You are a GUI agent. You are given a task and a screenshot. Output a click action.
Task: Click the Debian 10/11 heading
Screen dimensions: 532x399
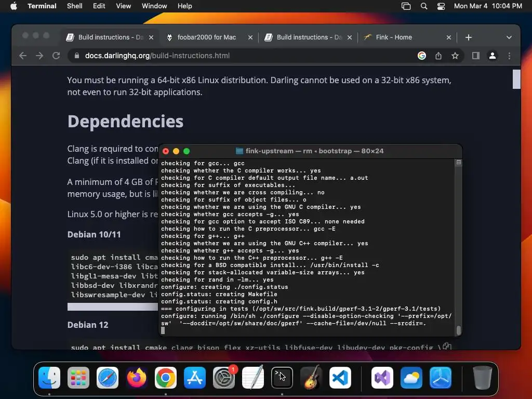[x=94, y=234]
